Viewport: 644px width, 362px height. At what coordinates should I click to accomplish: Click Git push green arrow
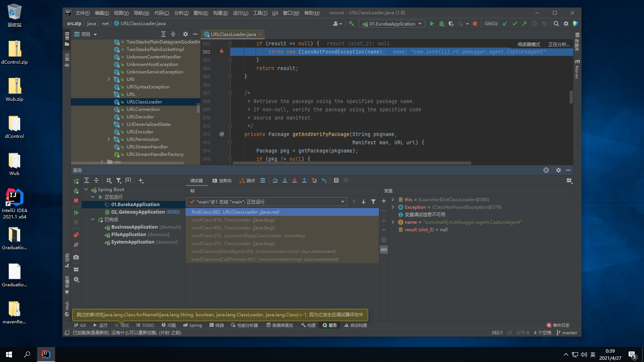[x=524, y=24]
